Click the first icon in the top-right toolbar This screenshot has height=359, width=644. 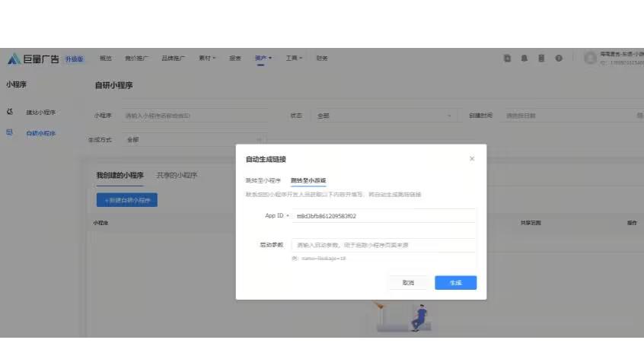tap(507, 59)
